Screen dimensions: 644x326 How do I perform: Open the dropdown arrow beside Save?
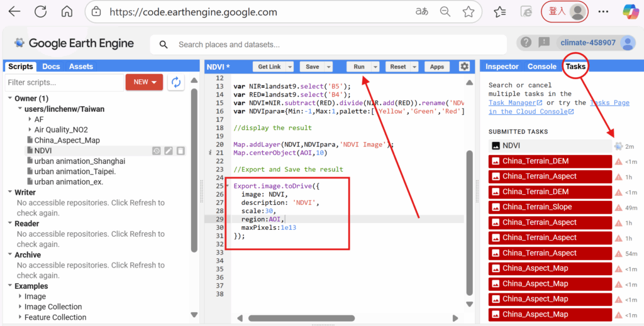pyautogui.click(x=328, y=67)
